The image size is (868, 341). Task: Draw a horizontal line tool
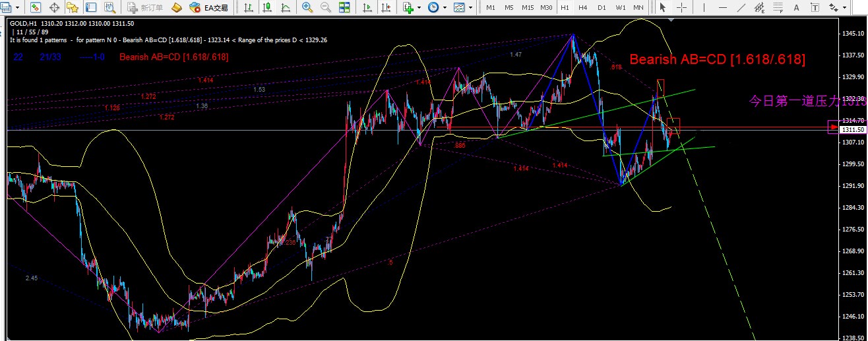point(723,8)
